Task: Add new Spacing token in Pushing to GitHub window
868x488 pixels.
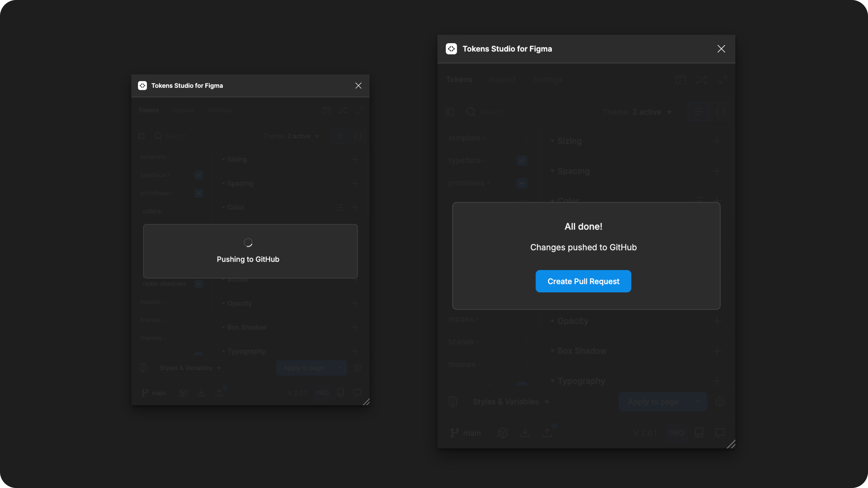Action: pyautogui.click(x=355, y=183)
